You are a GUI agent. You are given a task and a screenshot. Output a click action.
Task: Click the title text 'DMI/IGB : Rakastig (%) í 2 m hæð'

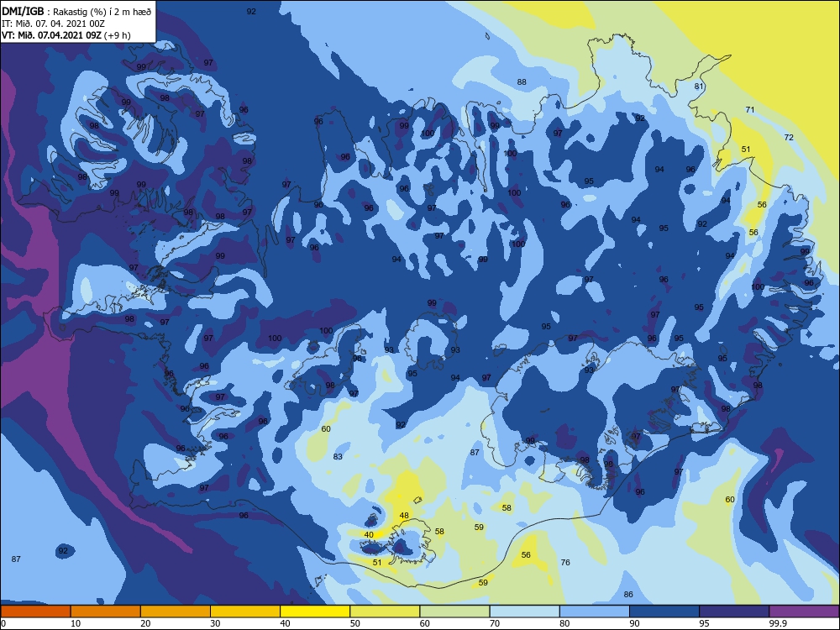click(76, 11)
